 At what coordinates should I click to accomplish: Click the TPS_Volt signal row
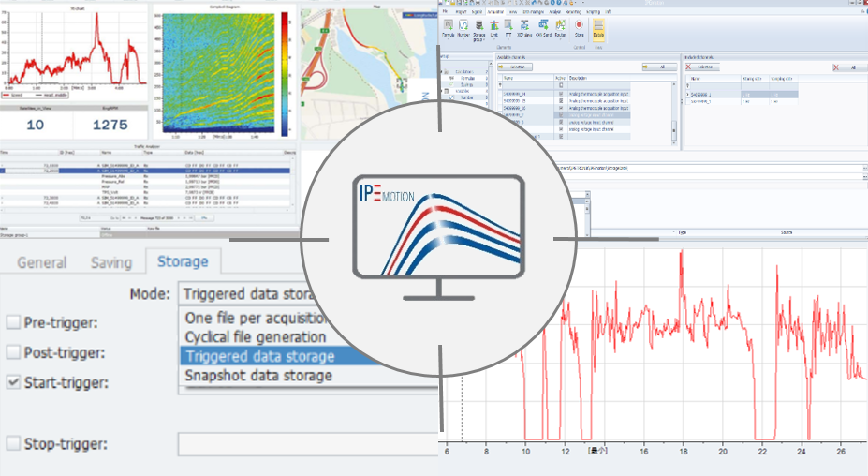pyautogui.click(x=145, y=192)
